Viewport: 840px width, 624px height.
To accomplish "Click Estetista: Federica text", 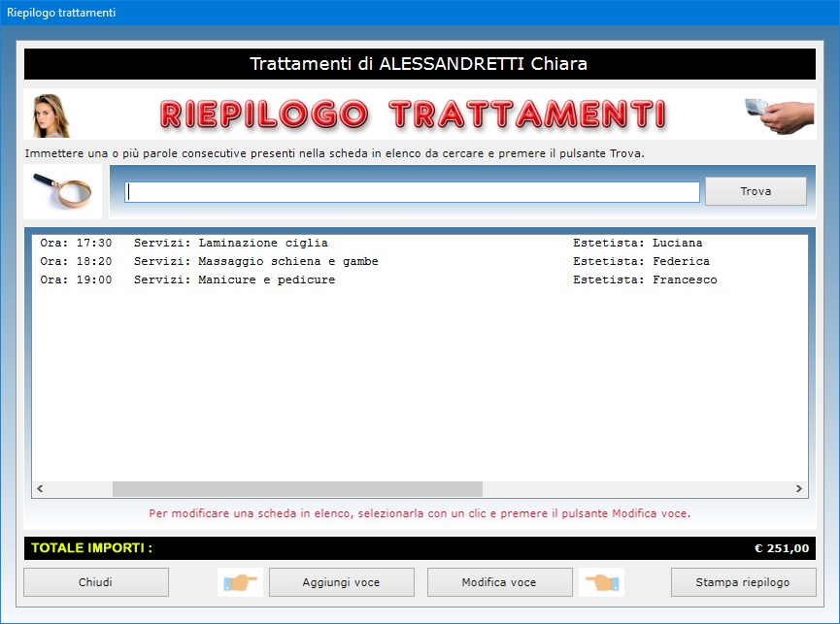I will (641, 261).
